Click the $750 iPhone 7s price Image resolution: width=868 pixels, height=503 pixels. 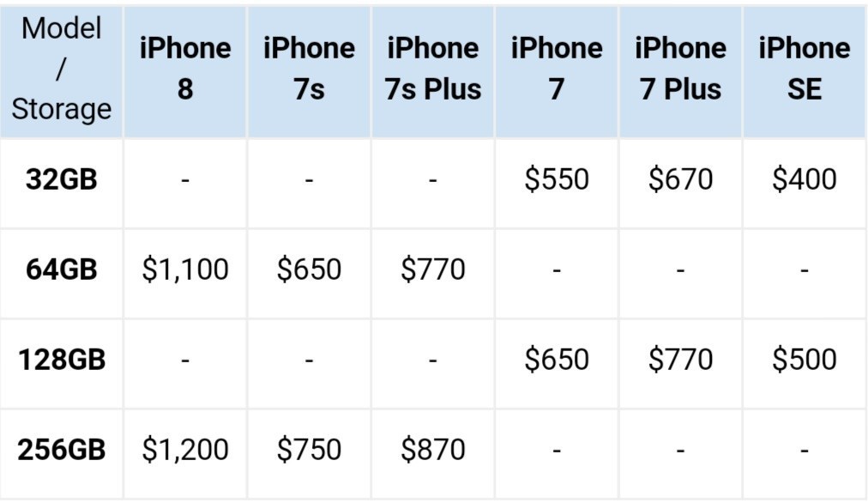(309, 449)
